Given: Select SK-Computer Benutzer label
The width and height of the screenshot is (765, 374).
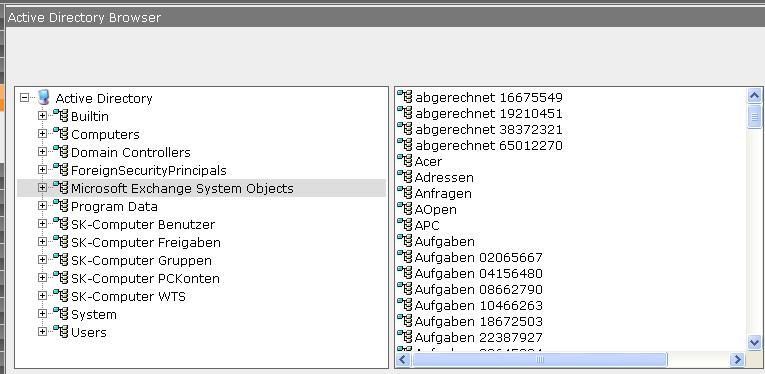Looking at the screenshot, I should (143, 225).
